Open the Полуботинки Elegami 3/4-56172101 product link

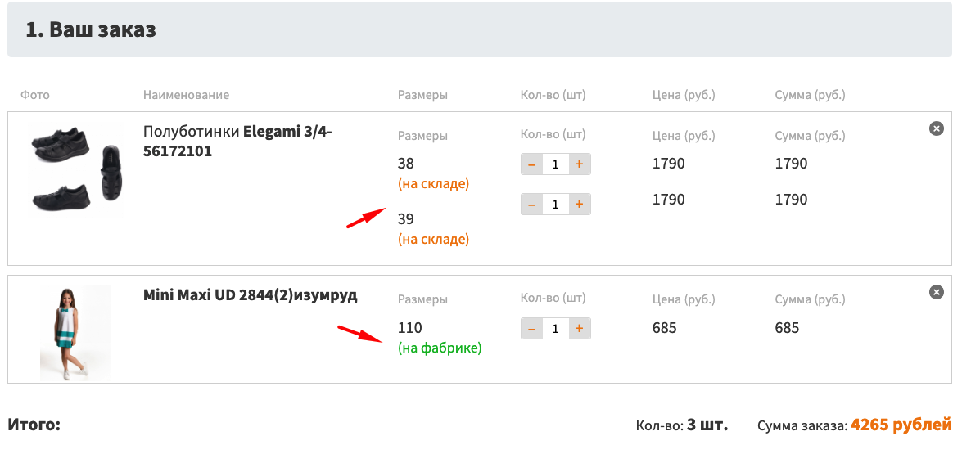(x=237, y=141)
